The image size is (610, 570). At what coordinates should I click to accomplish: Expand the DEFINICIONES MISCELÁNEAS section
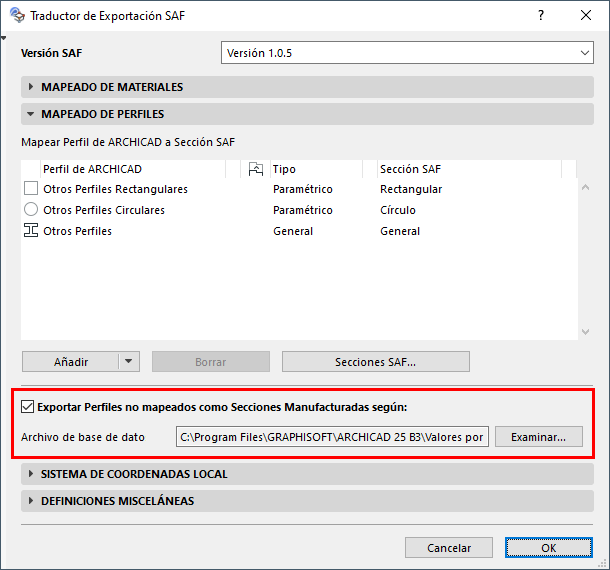click(307, 501)
